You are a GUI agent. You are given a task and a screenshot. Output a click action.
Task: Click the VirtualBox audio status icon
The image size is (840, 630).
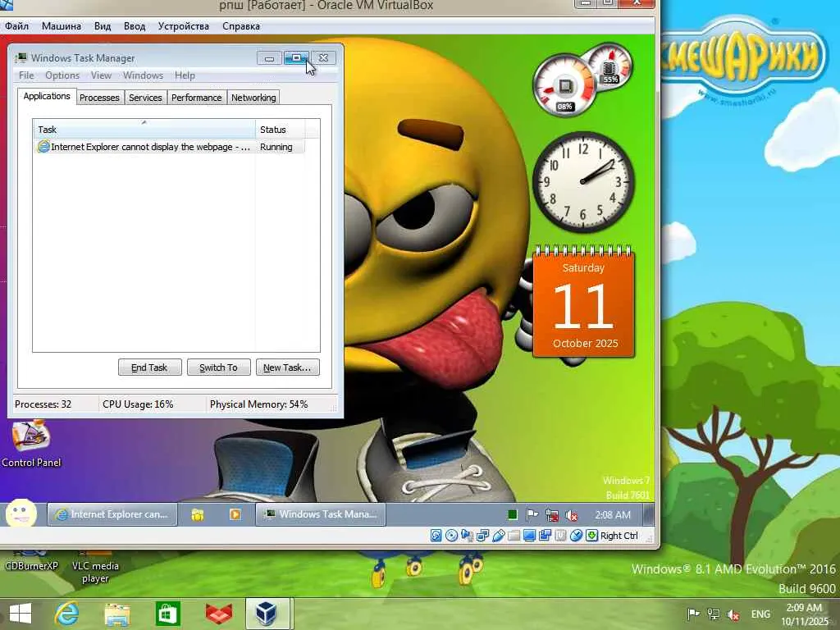coord(467,535)
